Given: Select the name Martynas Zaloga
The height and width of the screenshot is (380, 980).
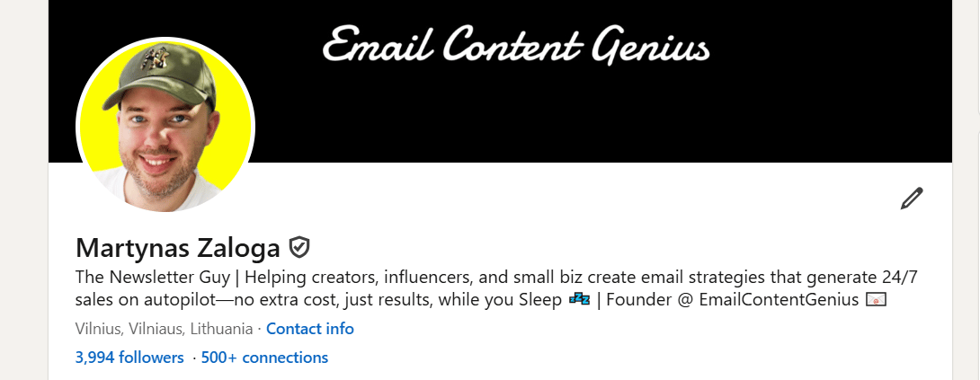Looking at the screenshot, I should tap(178, 247).
